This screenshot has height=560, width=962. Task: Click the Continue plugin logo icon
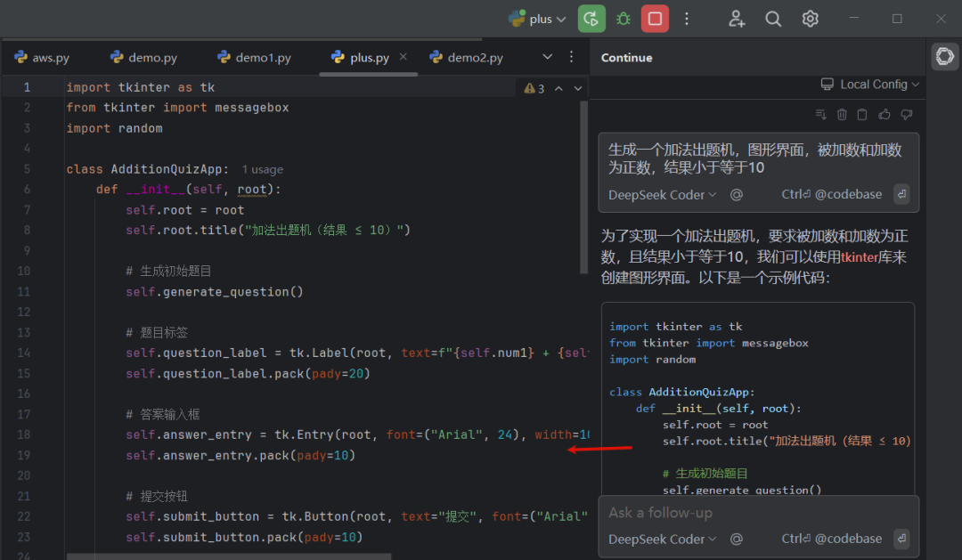point(944,56)
